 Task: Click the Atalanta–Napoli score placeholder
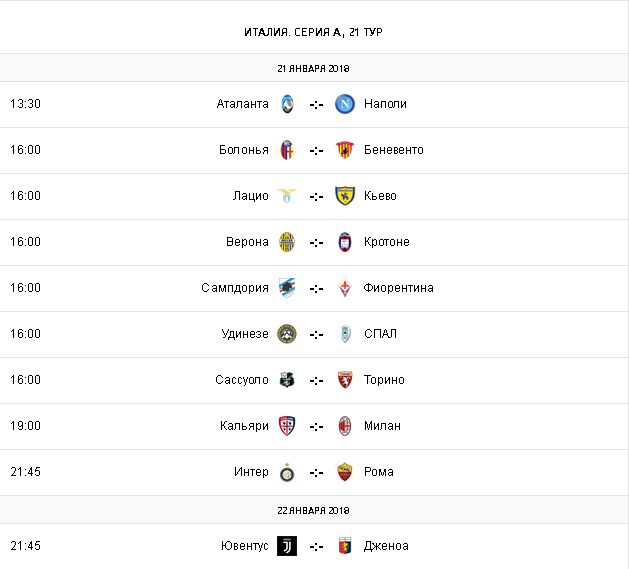pos(316,104)
